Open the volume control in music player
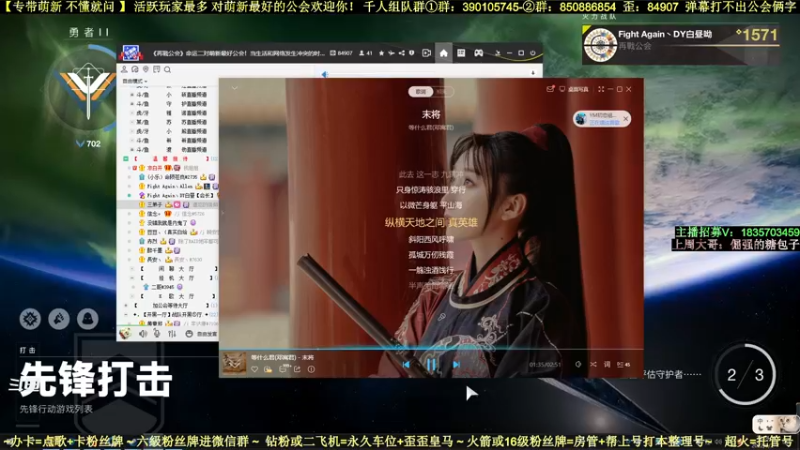The image size is (800, 450). 578,364
